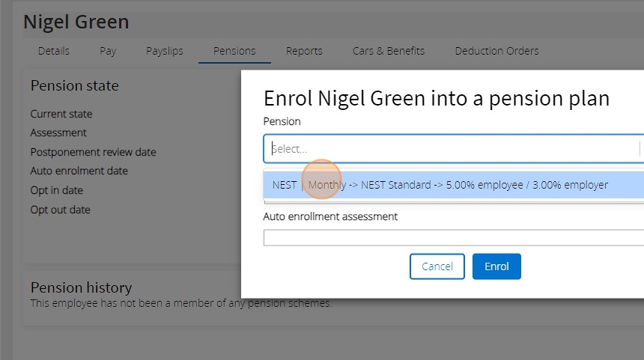This screenshot has height=360, width=644.
Task: Open the Reports tab
Action: point(304,51)
